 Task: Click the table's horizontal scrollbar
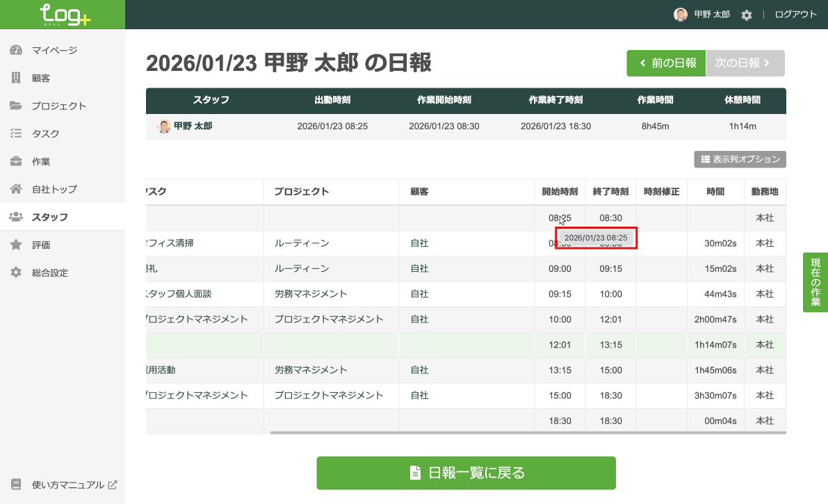527,432
